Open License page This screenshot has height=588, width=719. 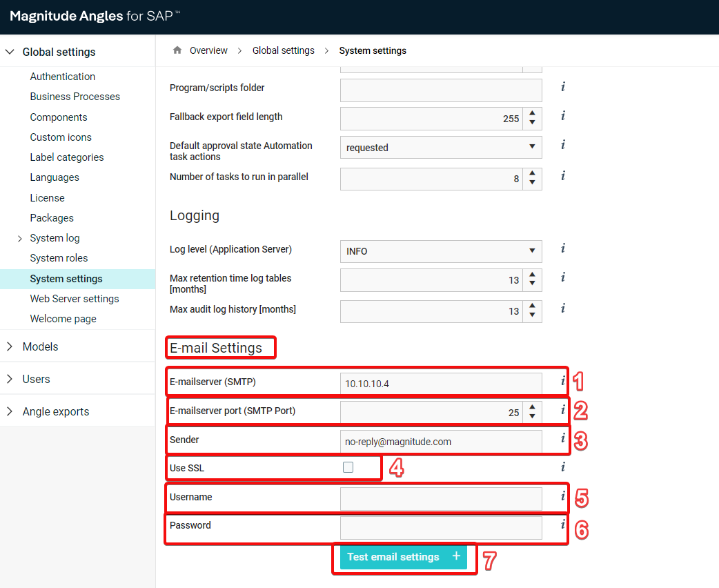pos(47,197)
